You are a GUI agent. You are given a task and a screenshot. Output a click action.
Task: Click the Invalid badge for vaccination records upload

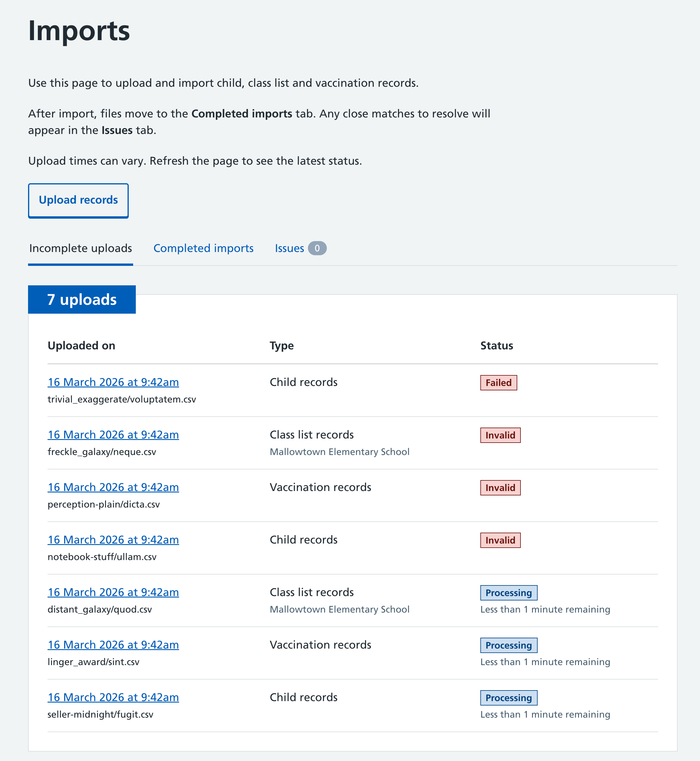(500, 488)
